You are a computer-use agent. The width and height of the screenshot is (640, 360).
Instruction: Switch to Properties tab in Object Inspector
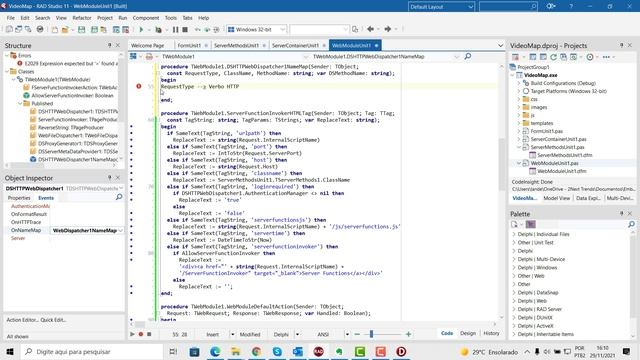[19, 198]
